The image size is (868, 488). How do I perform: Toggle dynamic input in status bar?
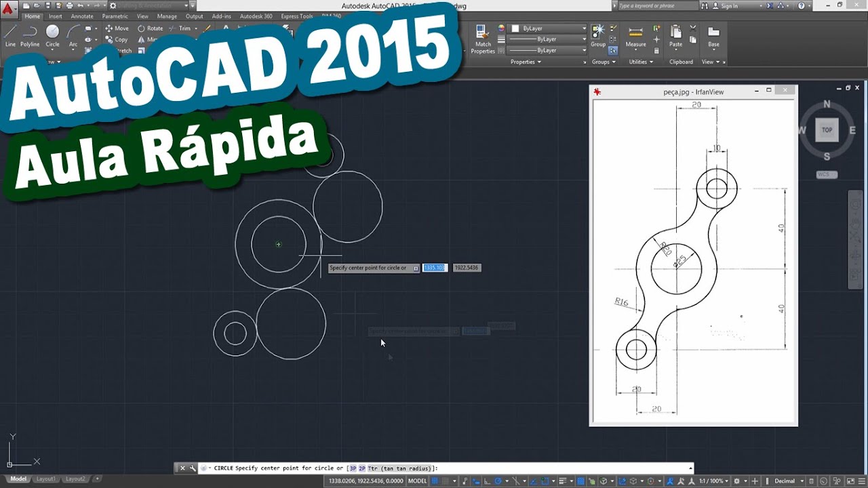pyautogui.click(x=475, y=481)
